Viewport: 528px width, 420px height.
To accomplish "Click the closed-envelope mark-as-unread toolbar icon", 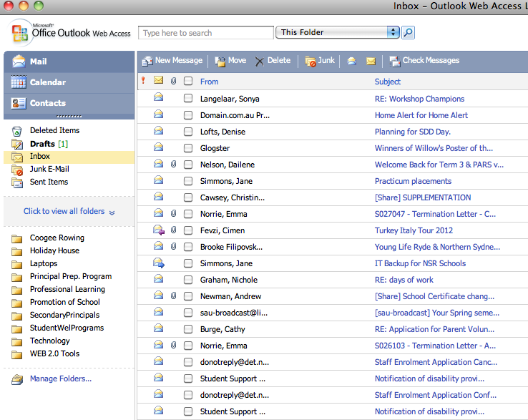I will [371, 62].
